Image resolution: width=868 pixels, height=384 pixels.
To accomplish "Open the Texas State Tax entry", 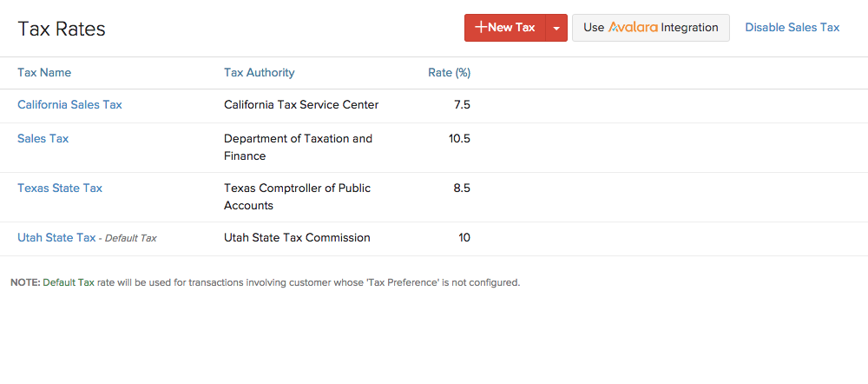I will tap(60, 188).
